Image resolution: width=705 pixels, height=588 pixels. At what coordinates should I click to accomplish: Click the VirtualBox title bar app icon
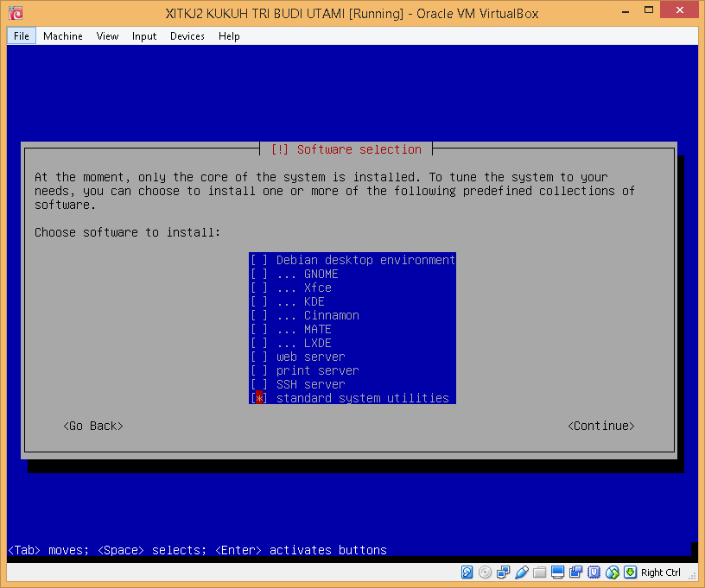(x=16, y=13)
